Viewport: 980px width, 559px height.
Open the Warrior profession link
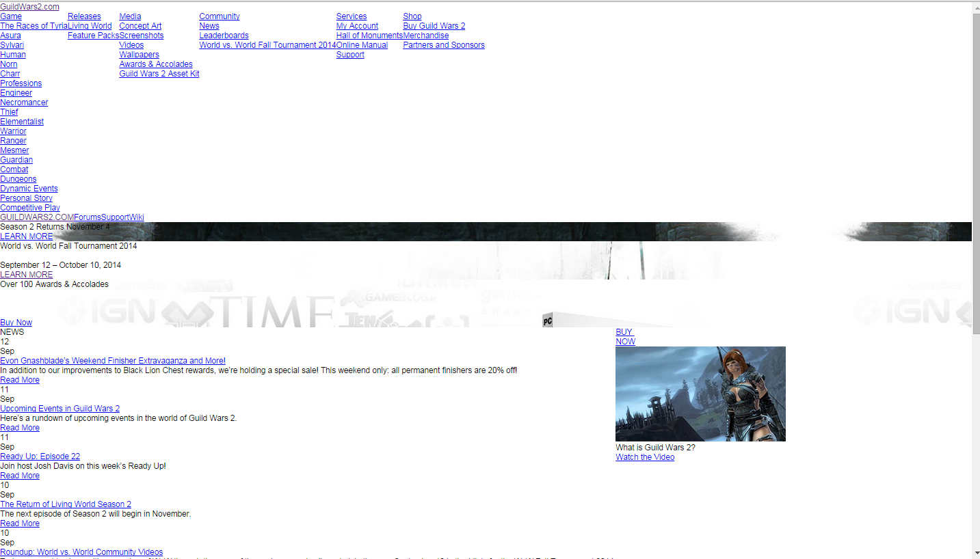click(13, 131)
